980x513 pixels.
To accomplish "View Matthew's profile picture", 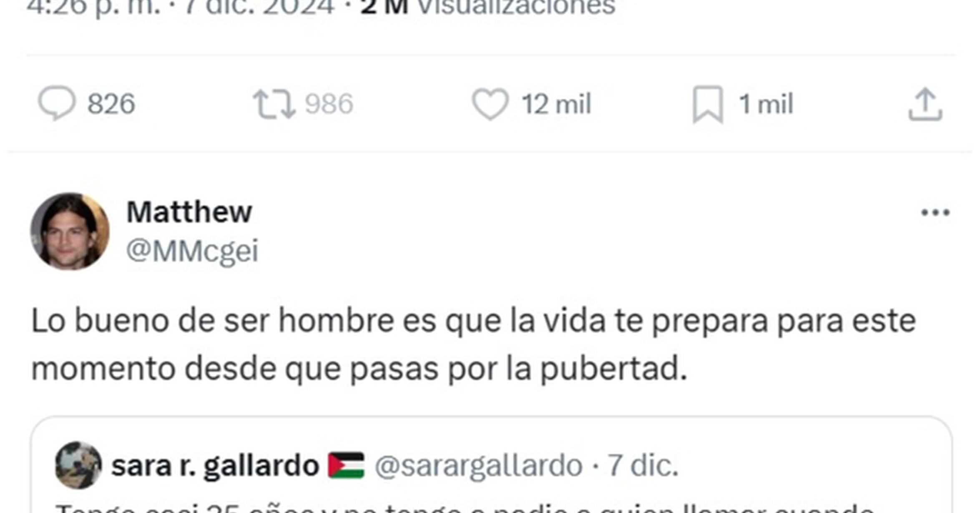I will [x=70, y=231].
